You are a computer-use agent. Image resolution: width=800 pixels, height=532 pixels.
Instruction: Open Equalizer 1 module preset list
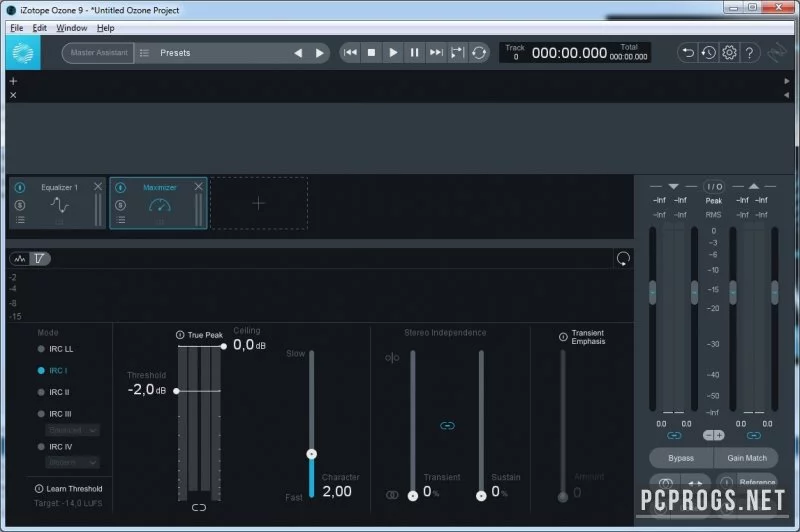[x=20, y=220]
